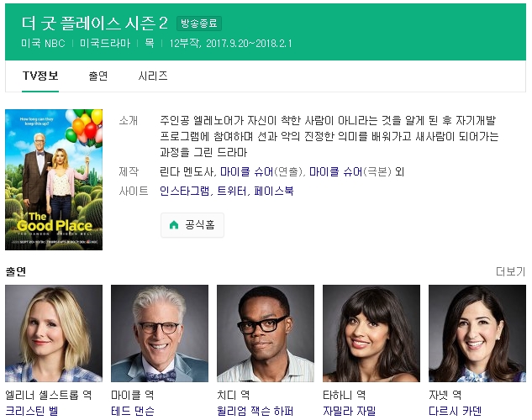
Task: Open the TV정보 tab
Action: 40,76
